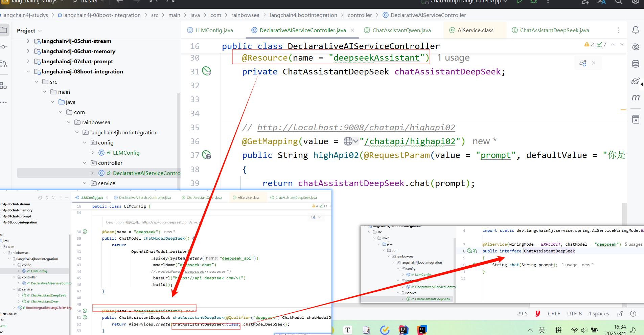
Task: Open Search Everywhere magnifier
Action: pos(618,2)
